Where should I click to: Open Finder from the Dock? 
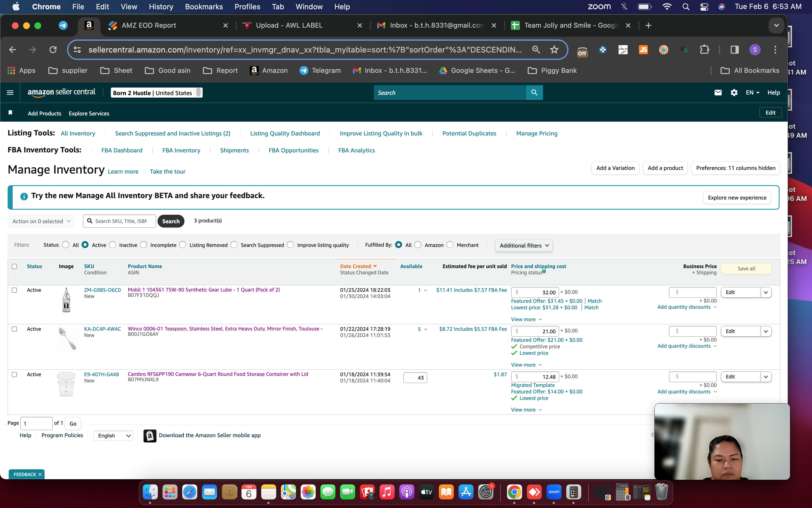click(150, 492)
